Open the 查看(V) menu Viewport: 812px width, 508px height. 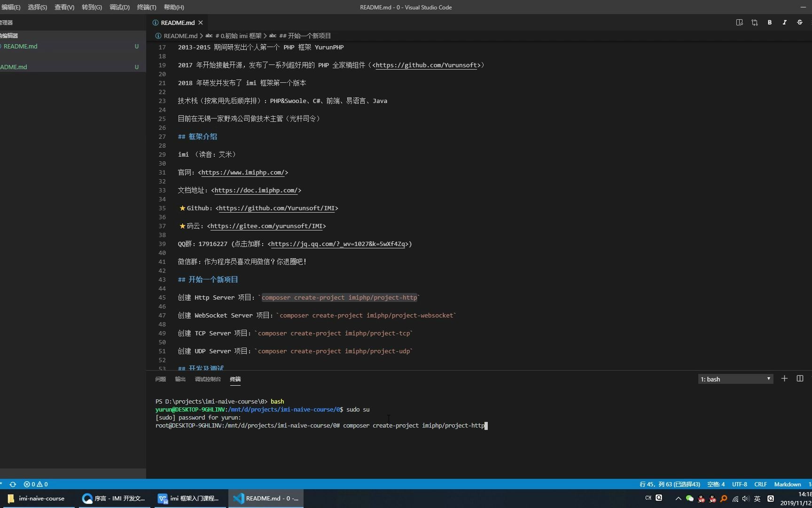point(64,7)
